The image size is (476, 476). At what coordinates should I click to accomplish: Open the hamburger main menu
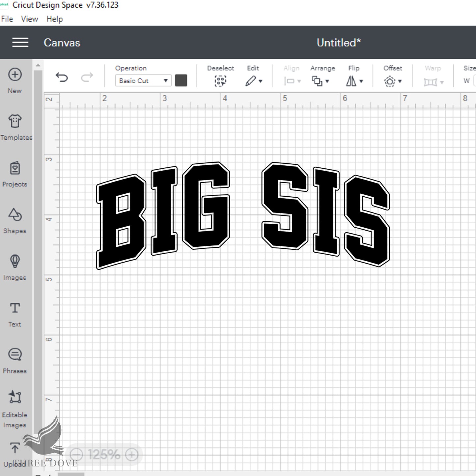tap(20, 42)
